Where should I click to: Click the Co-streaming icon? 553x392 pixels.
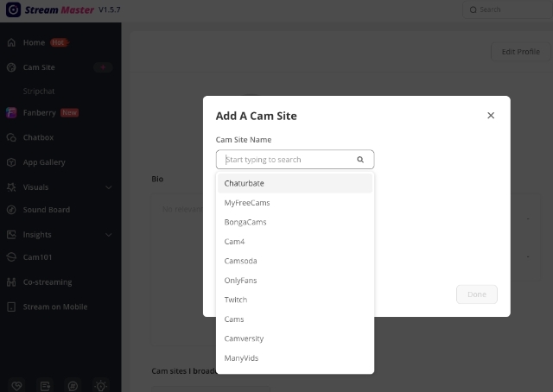click(x=11, y=282)
